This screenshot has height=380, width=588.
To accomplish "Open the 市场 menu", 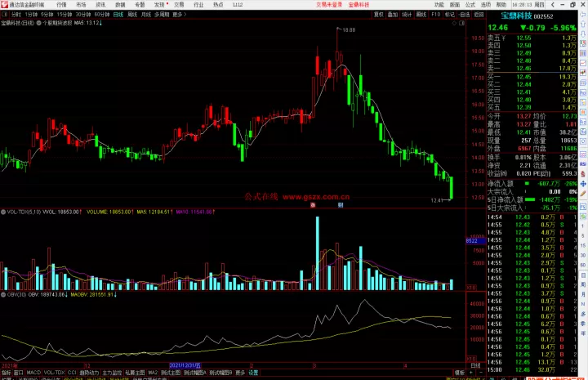I will point(81,5).
